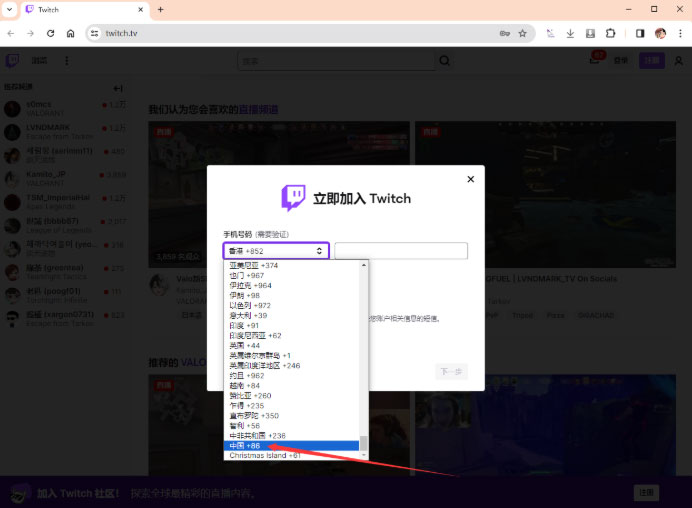Collapse the recommended channels sidebar
The image size is (692, 508).
[x=118, y=88]
